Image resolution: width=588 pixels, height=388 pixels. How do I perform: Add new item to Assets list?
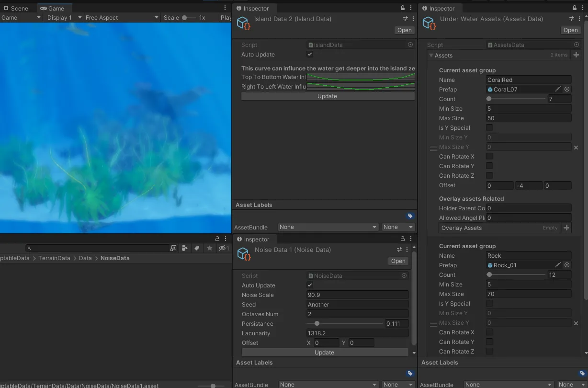point(576,55)
